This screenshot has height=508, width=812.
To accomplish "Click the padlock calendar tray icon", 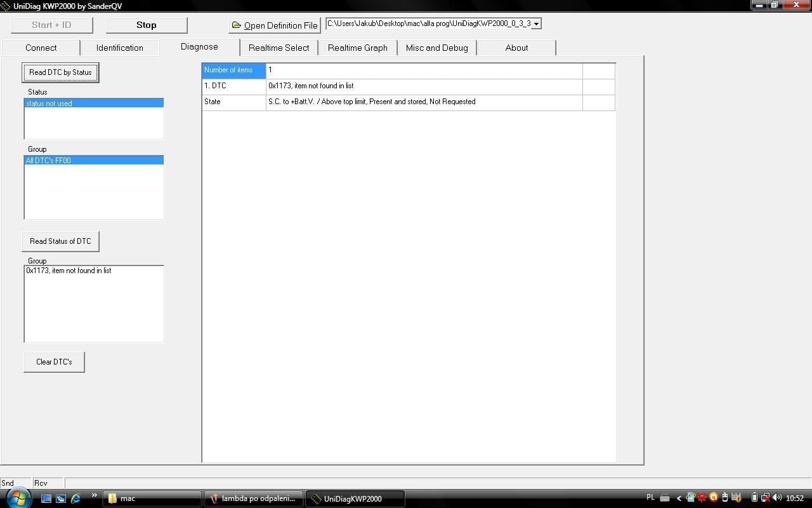I will 736,498.
